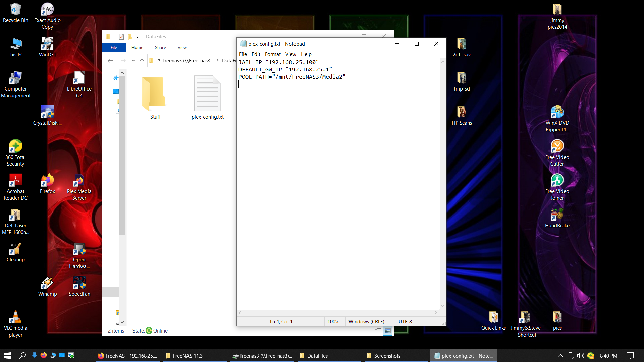644x362 pixels.
Task: Switch to large icons view in Explorer
Action: click(x=387, y=331)
